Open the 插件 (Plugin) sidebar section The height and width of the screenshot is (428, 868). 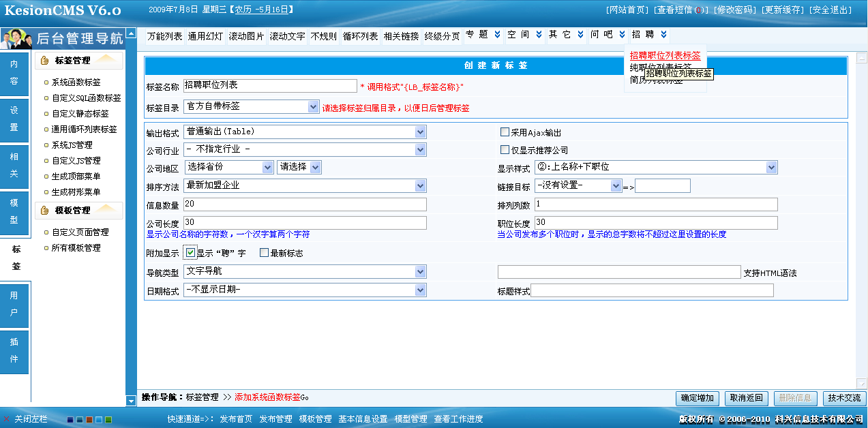14,352
